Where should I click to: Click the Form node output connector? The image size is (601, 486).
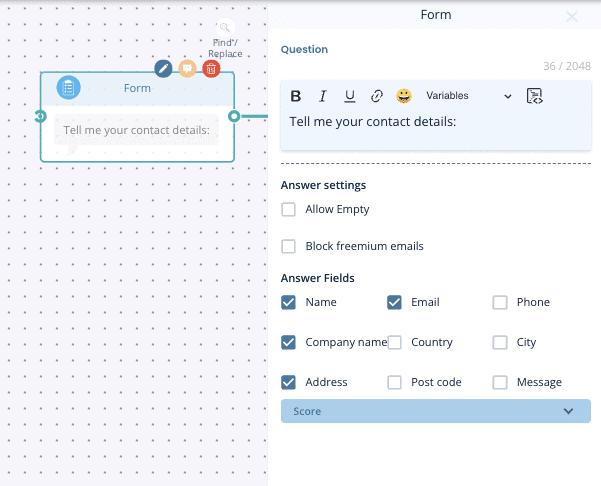click(x=234, y=116)
